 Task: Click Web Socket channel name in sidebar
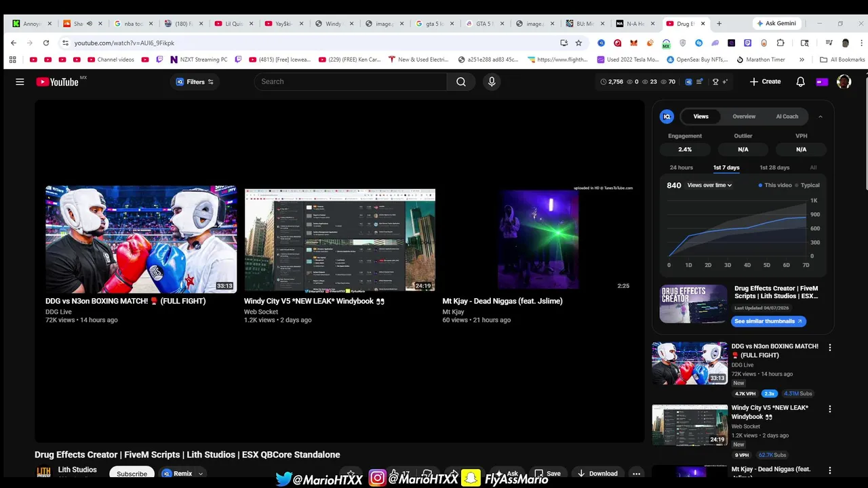coord(746,427)
